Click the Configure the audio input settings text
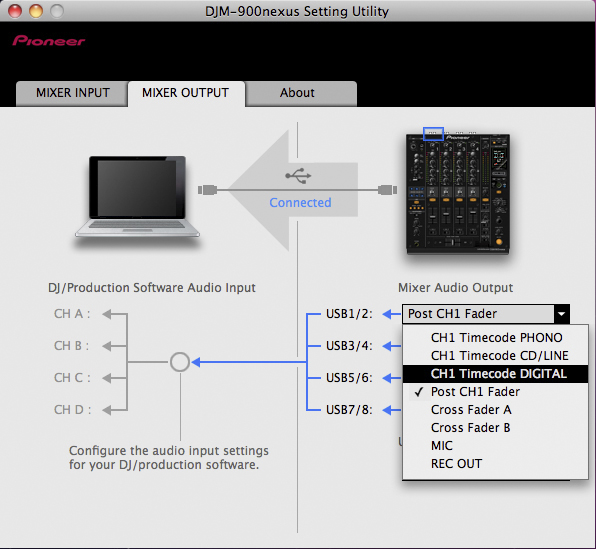This screenshot has height=549, width=596. pyautogui.click(x=169, y=458)
